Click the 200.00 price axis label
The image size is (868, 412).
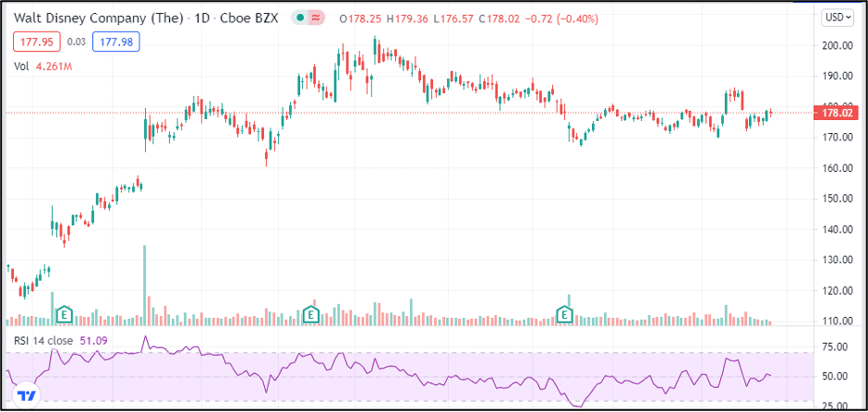tap(837, 46)
